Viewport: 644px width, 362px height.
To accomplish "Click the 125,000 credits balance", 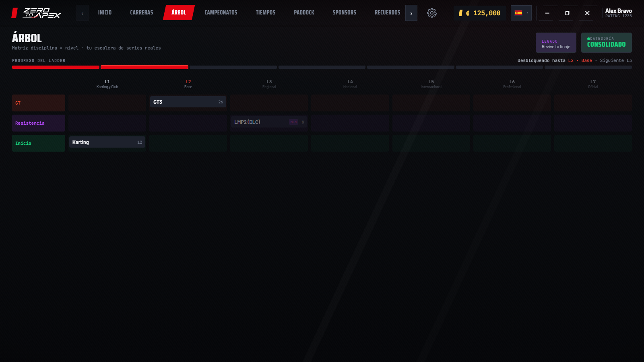I will (479, 13).
